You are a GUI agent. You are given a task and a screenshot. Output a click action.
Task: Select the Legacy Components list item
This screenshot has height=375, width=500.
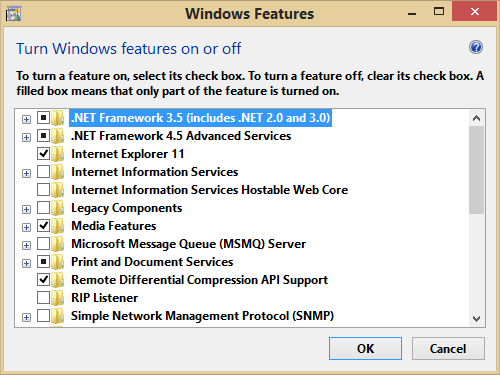coord(127,208)
